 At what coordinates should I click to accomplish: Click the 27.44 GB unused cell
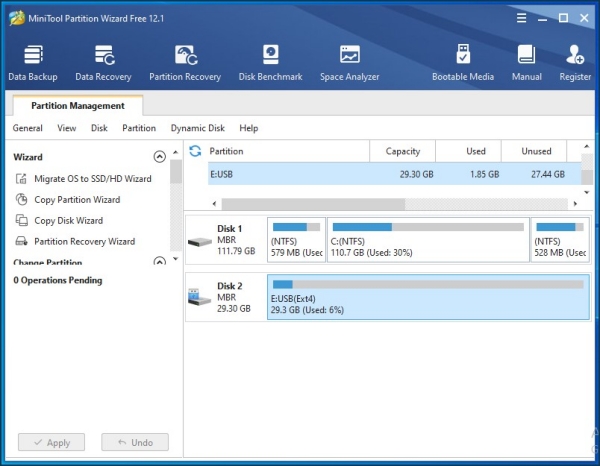tap(548, 174)
